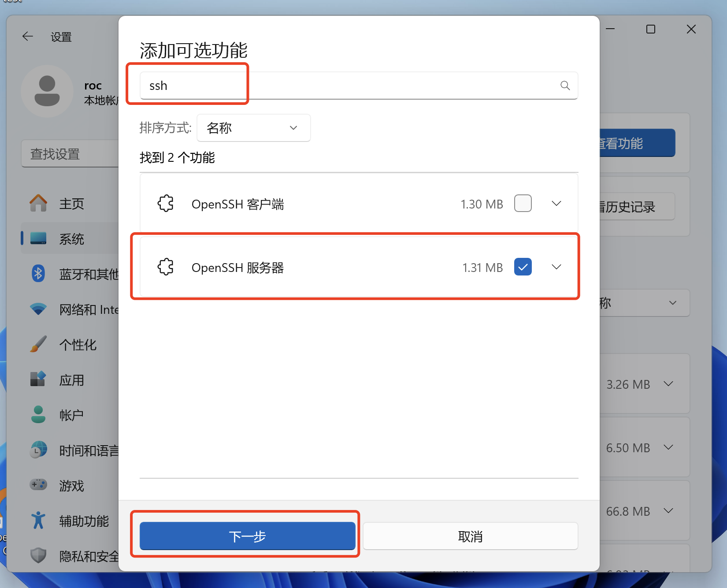
Task: Click the 历史记录 button behind dialog
Action: tap(637, 206)
